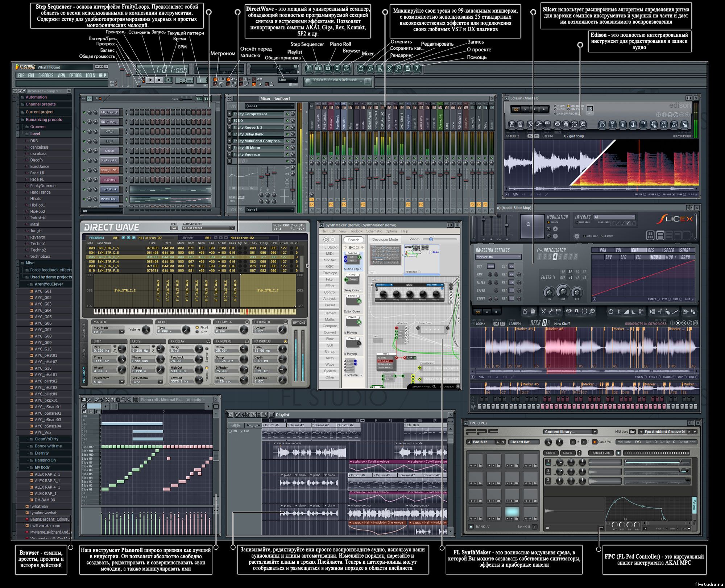Open the Piano Roll toolbar icon

click(328, 68)
